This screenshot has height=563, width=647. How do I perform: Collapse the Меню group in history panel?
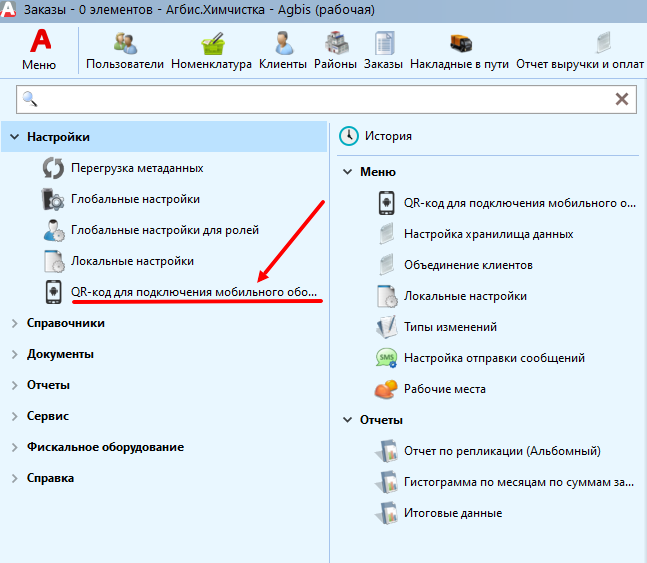pyautogui.click(x=348, y=172)
